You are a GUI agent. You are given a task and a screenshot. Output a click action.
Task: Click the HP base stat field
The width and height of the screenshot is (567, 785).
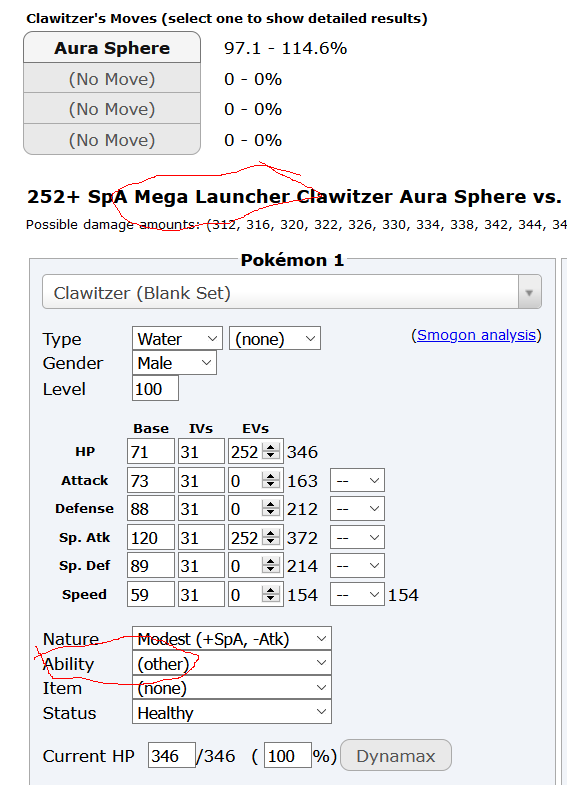(x=151, y=452)
